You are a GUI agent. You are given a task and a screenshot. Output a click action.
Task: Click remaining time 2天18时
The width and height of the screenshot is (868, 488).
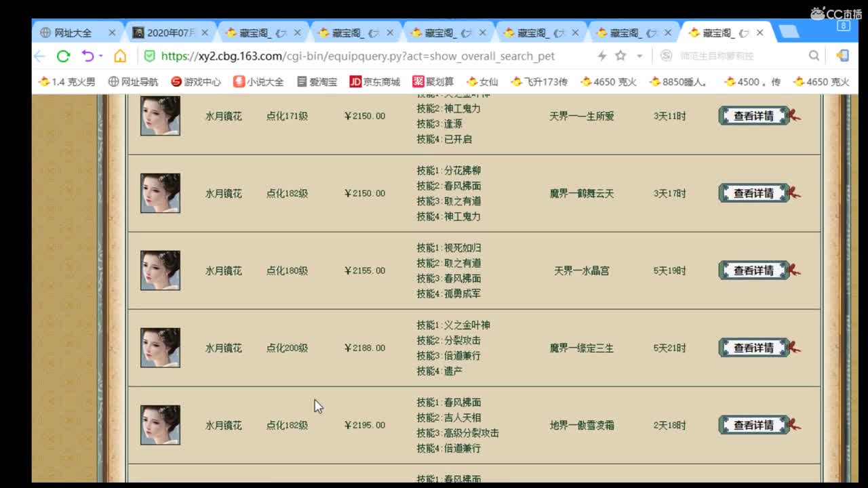tap(670, 425)
